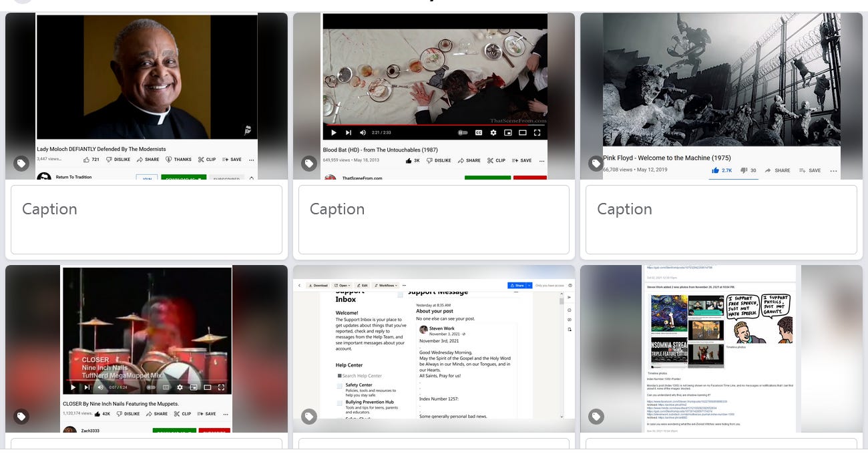The height and width of the screenshot is (456, 868).
Task: Bullying Prevention Hub entry in Help Center
Action: (x=371, y=409)
